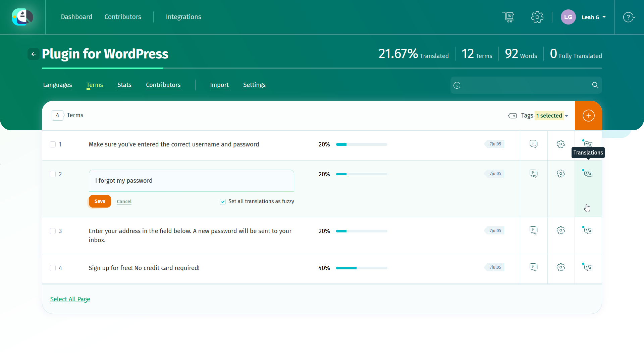Click the Cancel link
The width and height of the screenshot is (644, 353).
[x=124, y=202]
